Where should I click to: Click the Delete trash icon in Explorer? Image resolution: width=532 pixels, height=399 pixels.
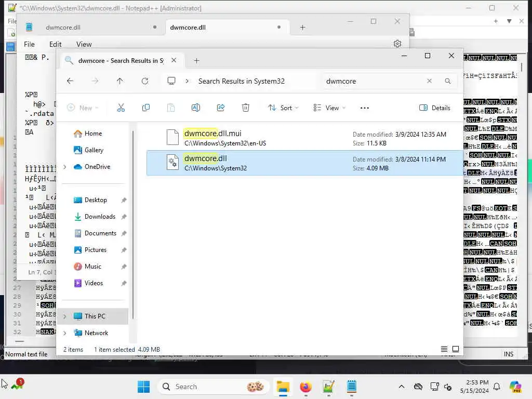point(246,108)
